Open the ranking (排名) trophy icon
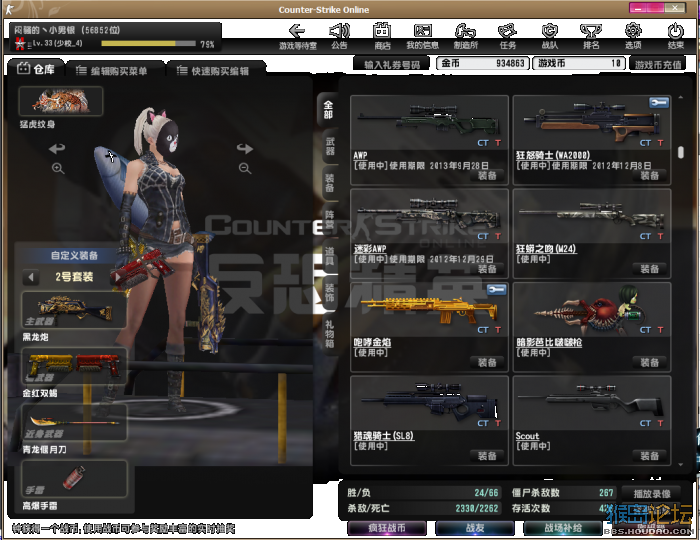The width and height of the screenshot is (700, 540). tap(591, 36)
